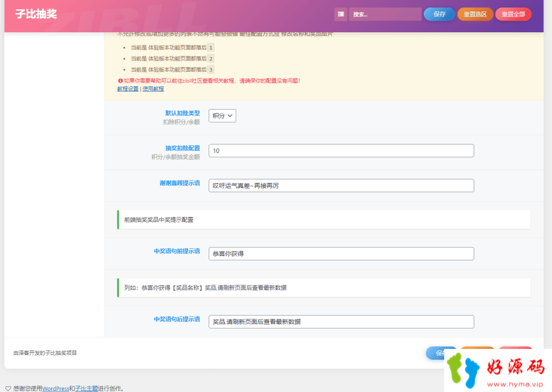This screenshot has height=392, width=552.
Task: Click the 由泽客开发的子比抽奖项目 footer text
Action: pos(45,353)
